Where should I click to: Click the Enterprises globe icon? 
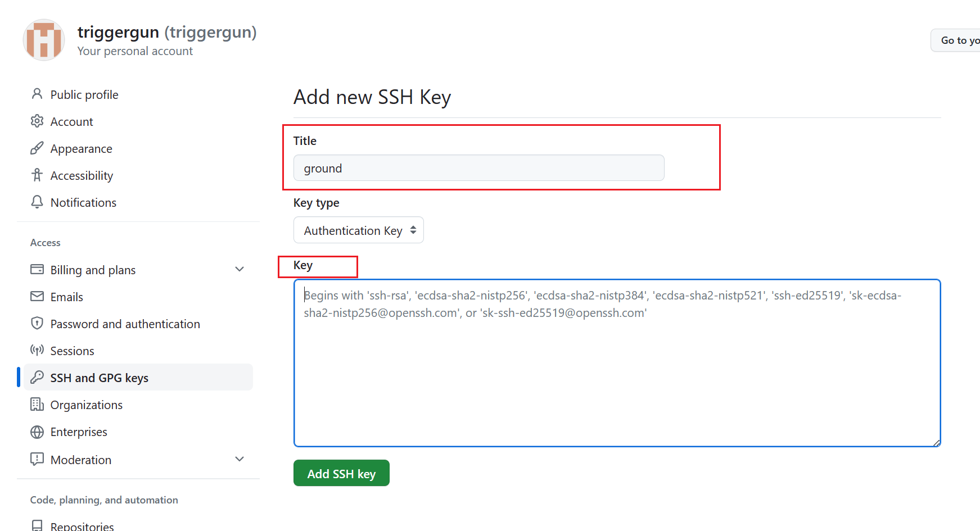pyautogui.click(x=37, y=432)
